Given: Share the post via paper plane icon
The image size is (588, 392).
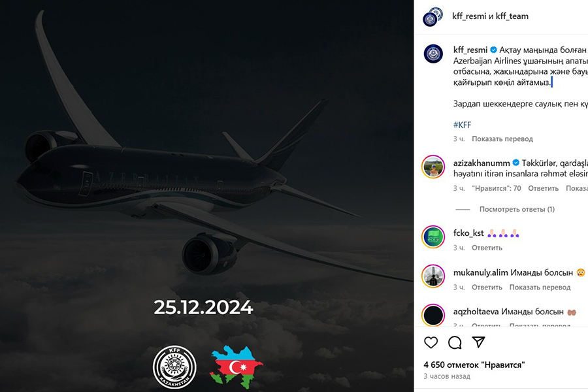Looking at the screenshot, I should tap(478, 342).
